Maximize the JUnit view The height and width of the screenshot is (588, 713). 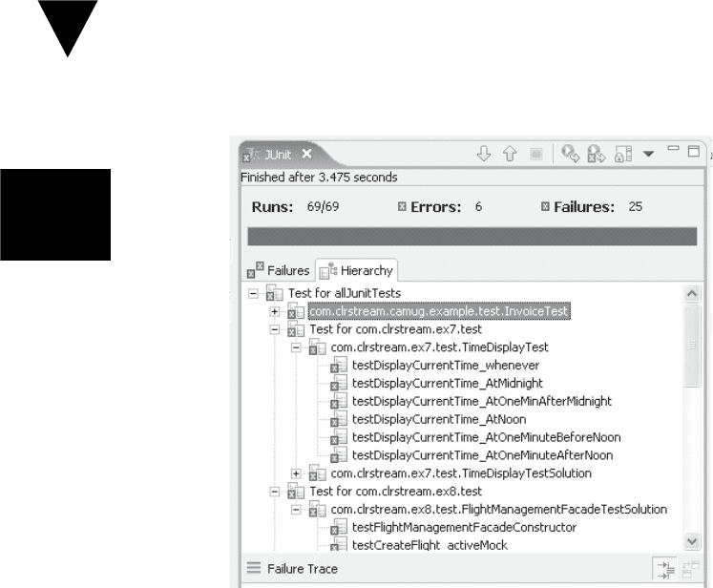click(694, 151)
